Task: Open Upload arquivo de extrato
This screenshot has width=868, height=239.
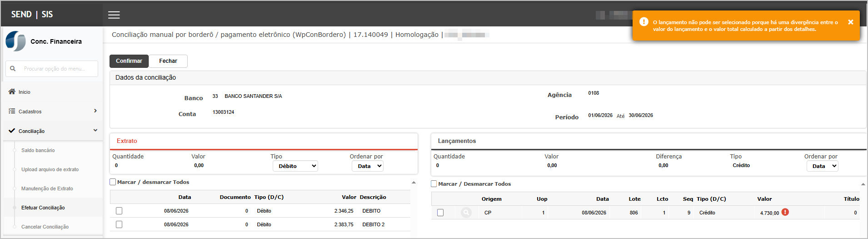Action: point(50,169)
